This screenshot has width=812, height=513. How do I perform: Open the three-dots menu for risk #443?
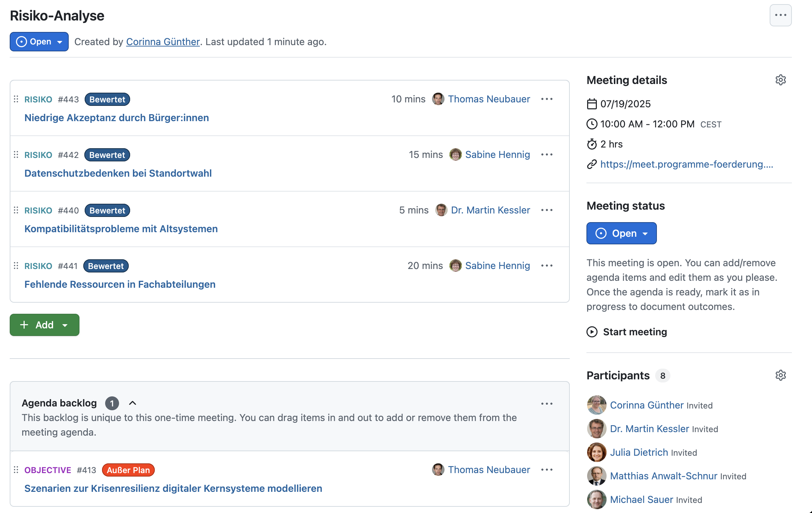(x=547, y=99)
